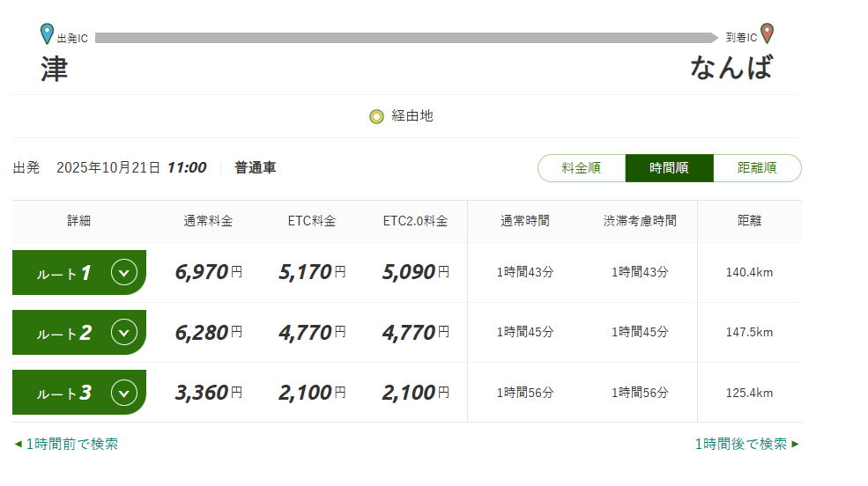Search one hour later link
868x486 pixels.
(x=740, y=444)
